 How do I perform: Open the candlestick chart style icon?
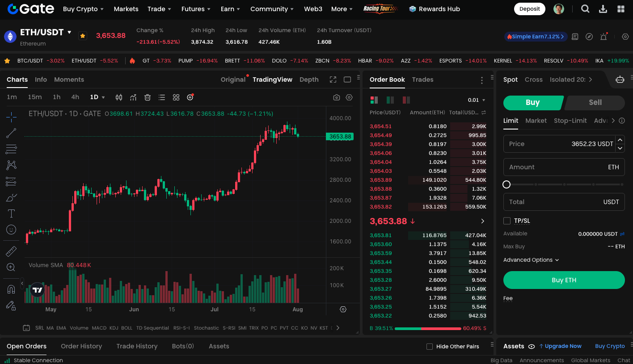[x=119, y=97]
